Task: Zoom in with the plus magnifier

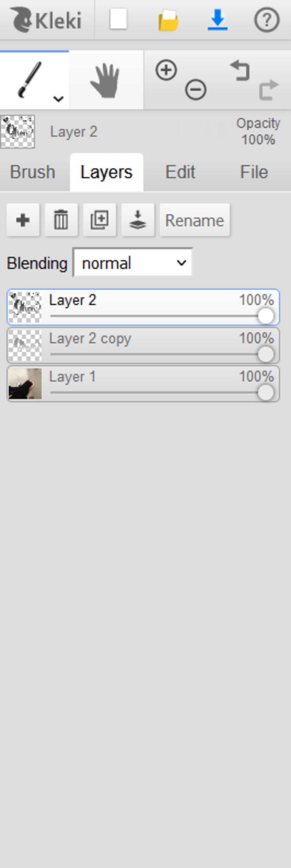Action: [166, 70]
